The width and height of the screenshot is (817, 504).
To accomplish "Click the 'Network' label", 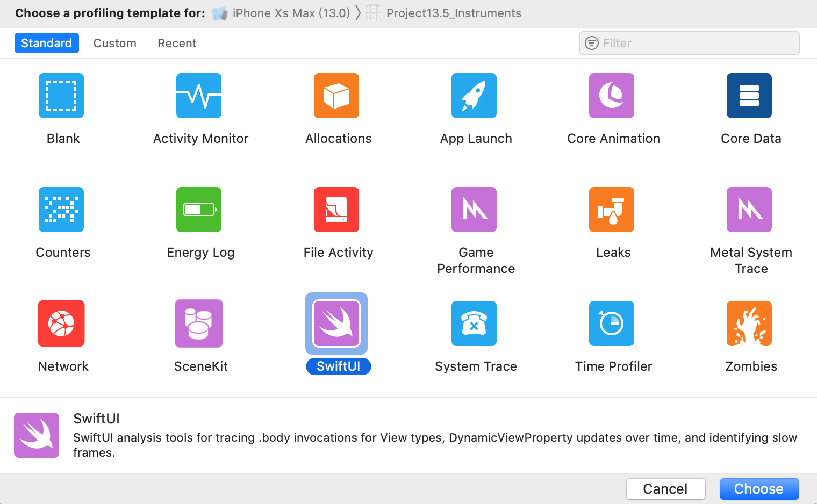I will (x=63, y=366).
